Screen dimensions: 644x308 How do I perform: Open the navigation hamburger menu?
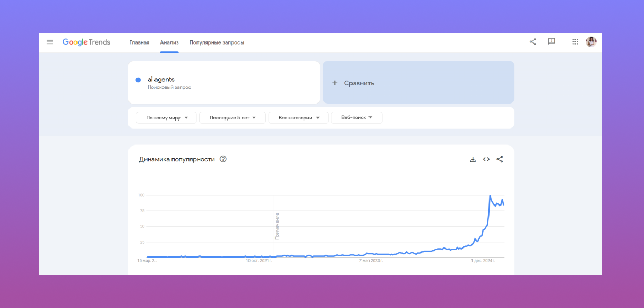pos(49,41)
